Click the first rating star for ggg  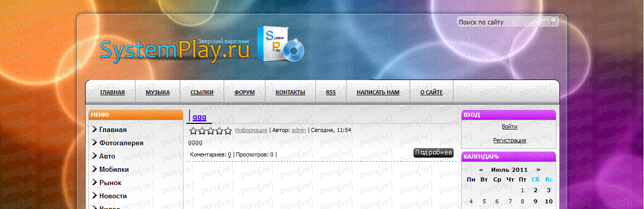click(194, 131)
